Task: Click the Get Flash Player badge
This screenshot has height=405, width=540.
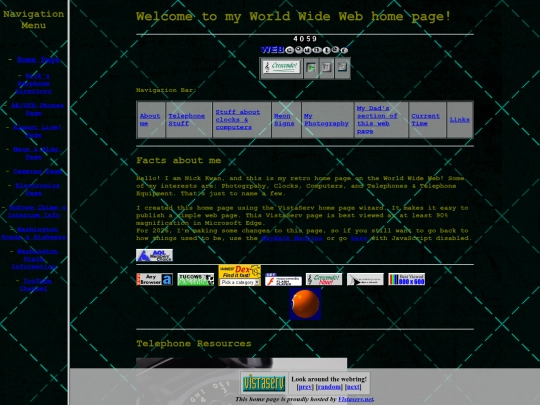Action: pos(283,279)
